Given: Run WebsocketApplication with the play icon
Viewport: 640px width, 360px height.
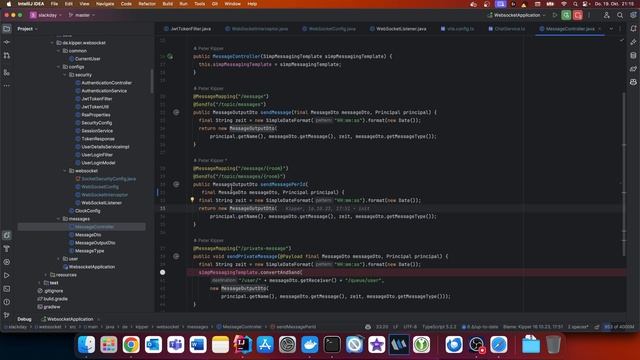Looking at the screenshot, I should click(x=554, y=15).
